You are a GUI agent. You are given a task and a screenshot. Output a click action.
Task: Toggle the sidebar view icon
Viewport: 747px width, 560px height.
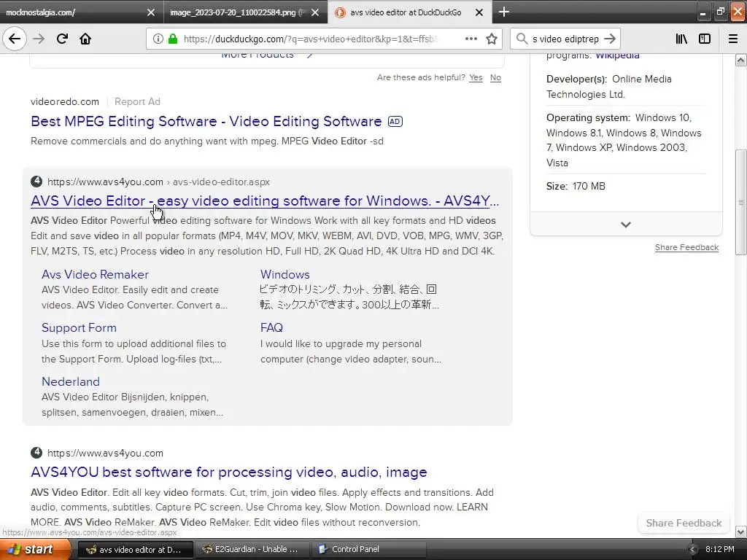705,39
